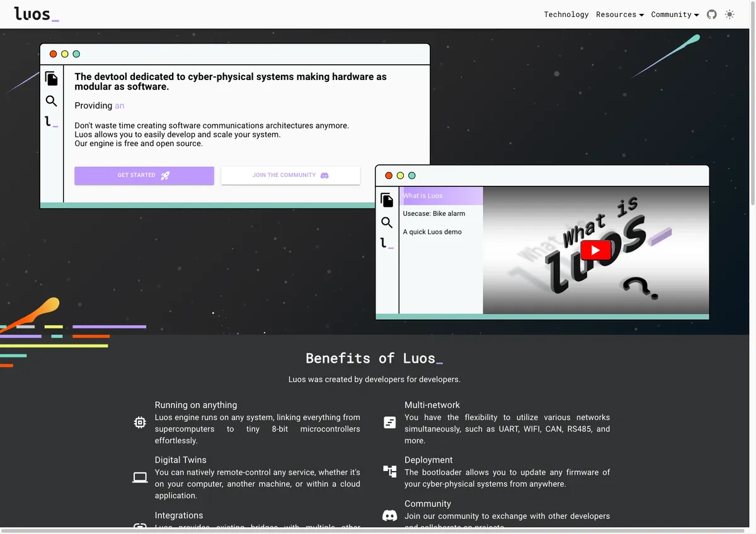This screenshot has width=756, height=534.
Task: Click the search magnifier in video window
Action: (x=387, y=222)
